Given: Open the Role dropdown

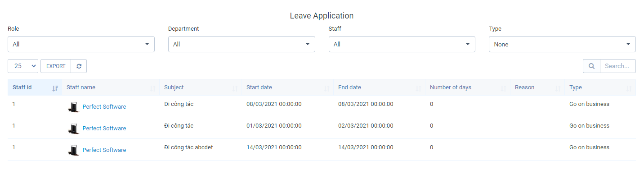Looking at the screenshot, I should tap(81, 44).
